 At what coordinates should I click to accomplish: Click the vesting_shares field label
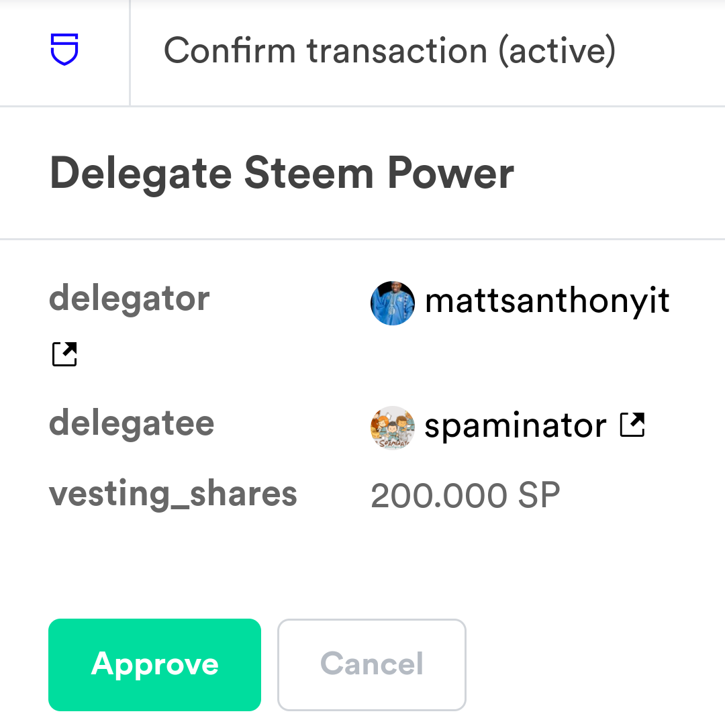173,495
